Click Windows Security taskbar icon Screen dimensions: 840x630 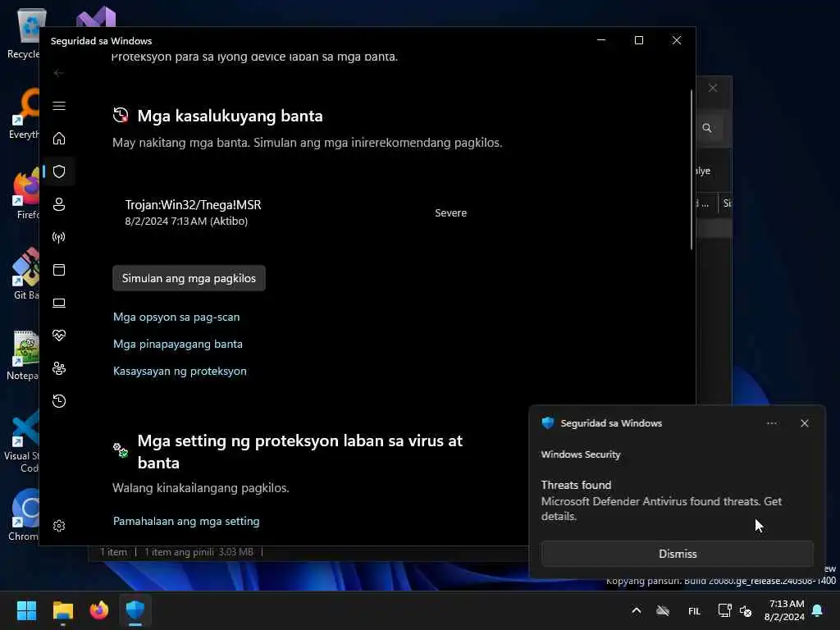pos(135,610)
